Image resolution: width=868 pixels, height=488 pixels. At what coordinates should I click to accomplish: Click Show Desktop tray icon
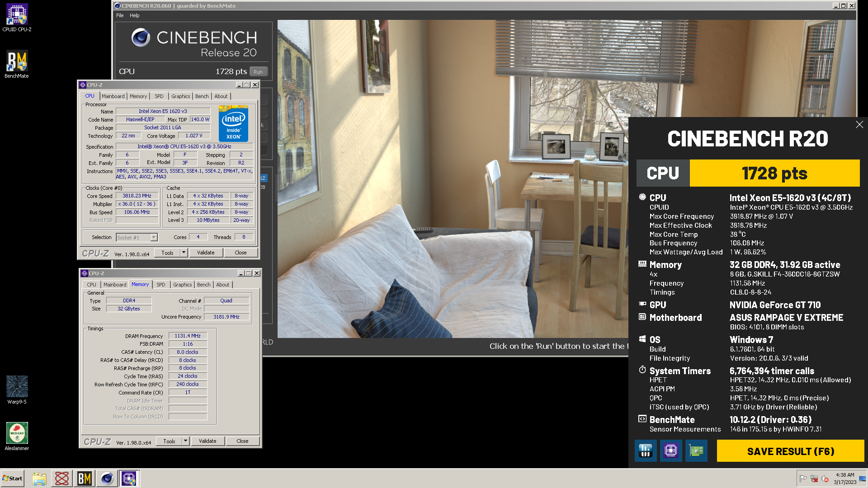pos(863,479)
